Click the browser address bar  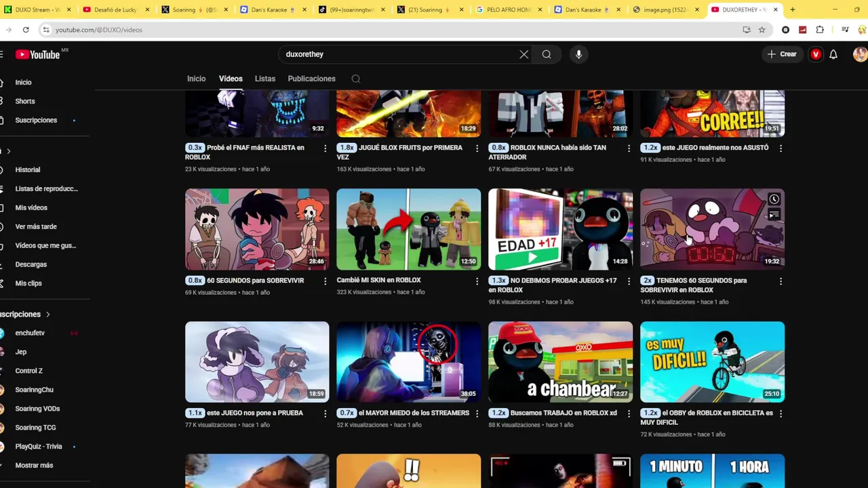pos(393,30)
